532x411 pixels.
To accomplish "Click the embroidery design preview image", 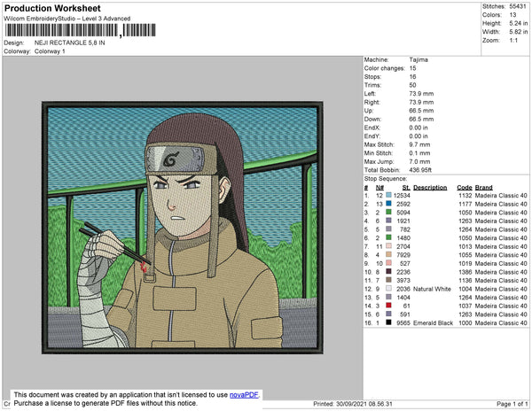I will [x=183, y=228].
